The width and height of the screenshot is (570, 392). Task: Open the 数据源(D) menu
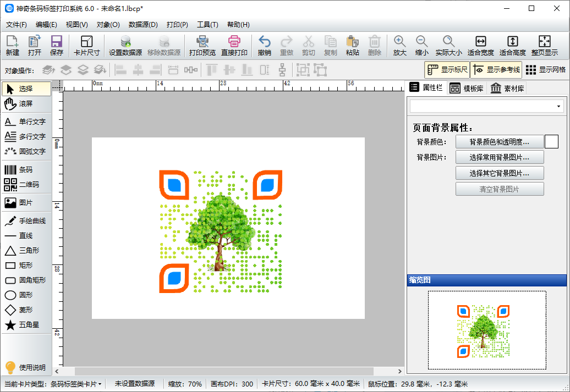(x=143, y=25)
